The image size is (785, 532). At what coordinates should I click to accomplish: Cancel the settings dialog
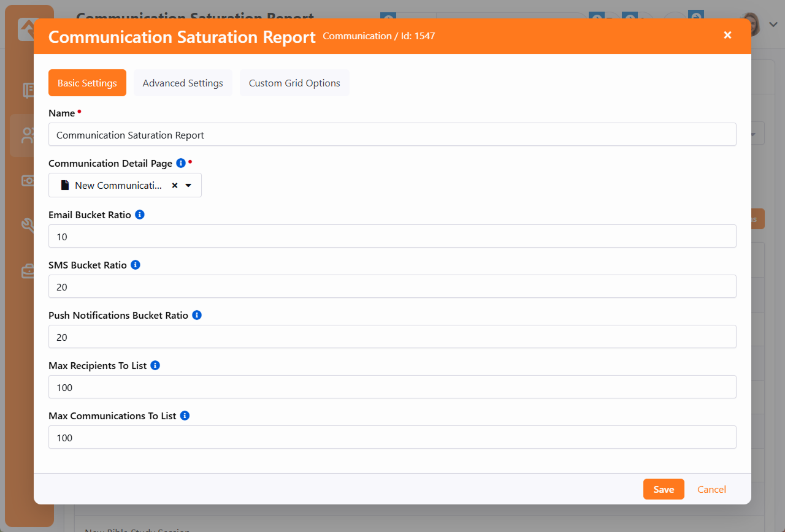[x=711, y=489]
